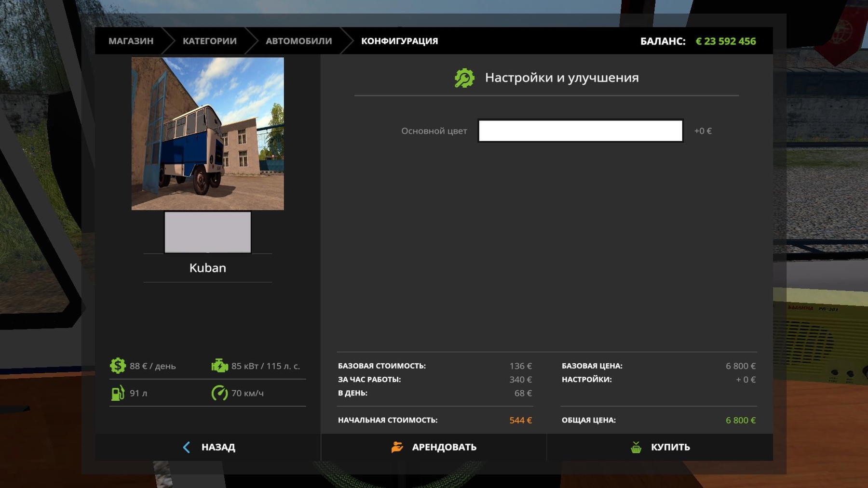
Task: Click the orange rent hand icon
Action: 397,447
